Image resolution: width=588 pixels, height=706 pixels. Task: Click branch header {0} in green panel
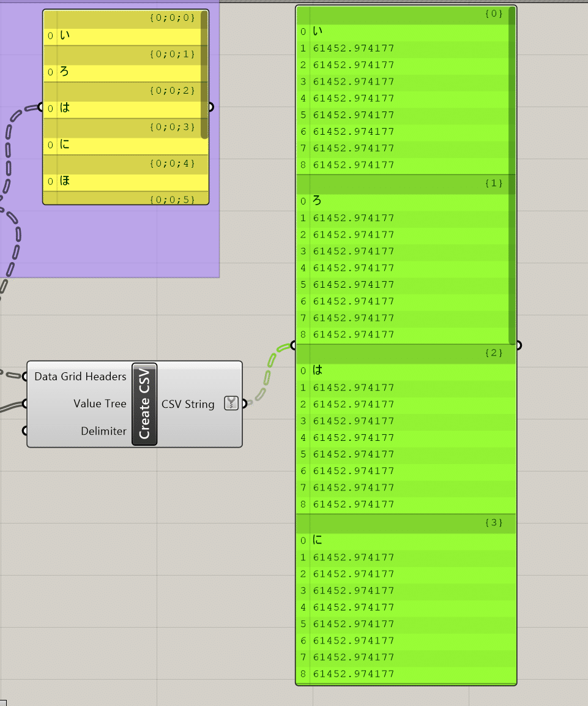click(403, 15)
